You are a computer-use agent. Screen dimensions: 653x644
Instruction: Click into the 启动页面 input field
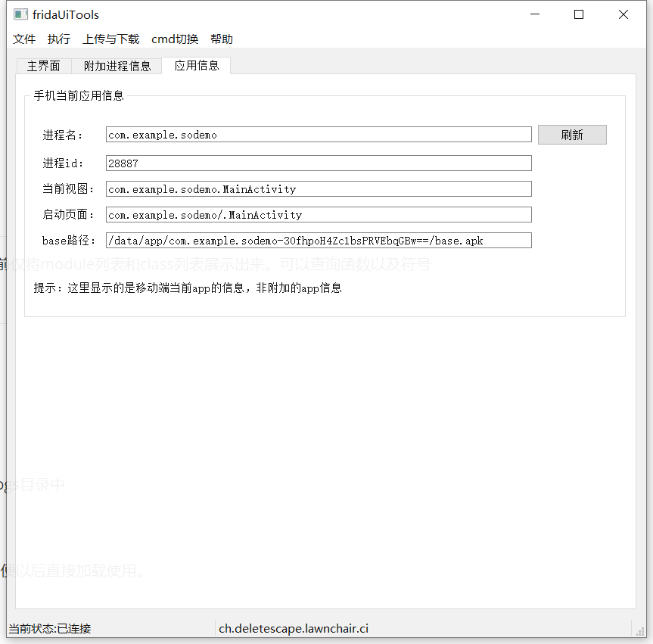click(x=319, y=214)
